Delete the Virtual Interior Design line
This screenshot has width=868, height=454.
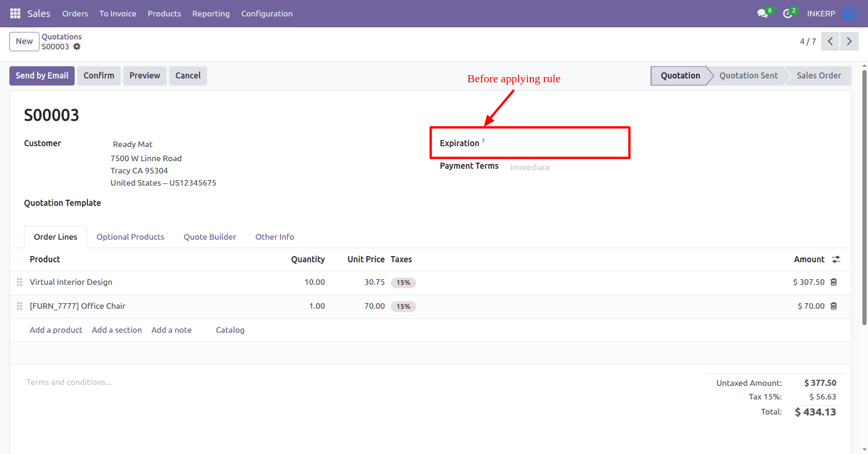coord(834,282)
